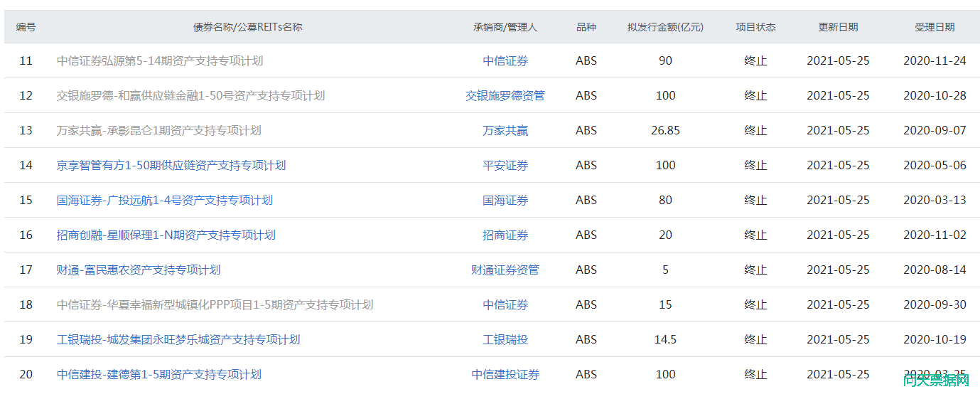Select acceptance date 2020-09-07
980x399 pixels.
click(x=935, y=131)
